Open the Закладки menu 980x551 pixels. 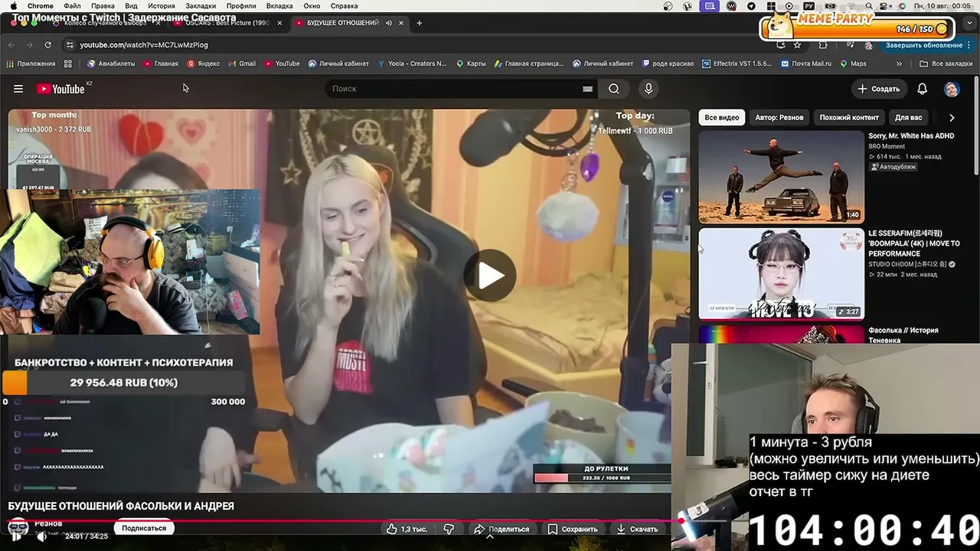coord(201,6)
